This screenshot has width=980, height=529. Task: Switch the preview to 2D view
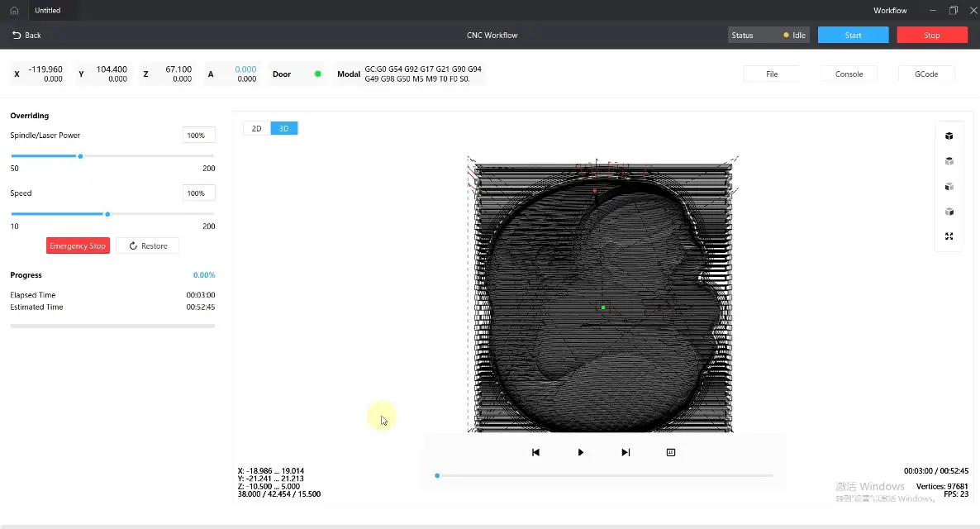(256, 128)
